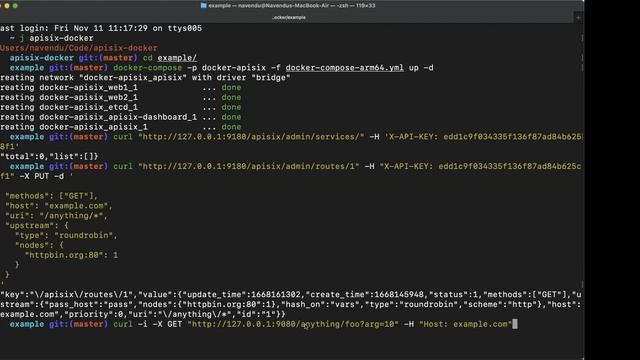The height and width of the screenshot is (360, 640).
Task: Click container name docker-apisix_apisix-dashboard_1
Action: click(x=118, y=117)
